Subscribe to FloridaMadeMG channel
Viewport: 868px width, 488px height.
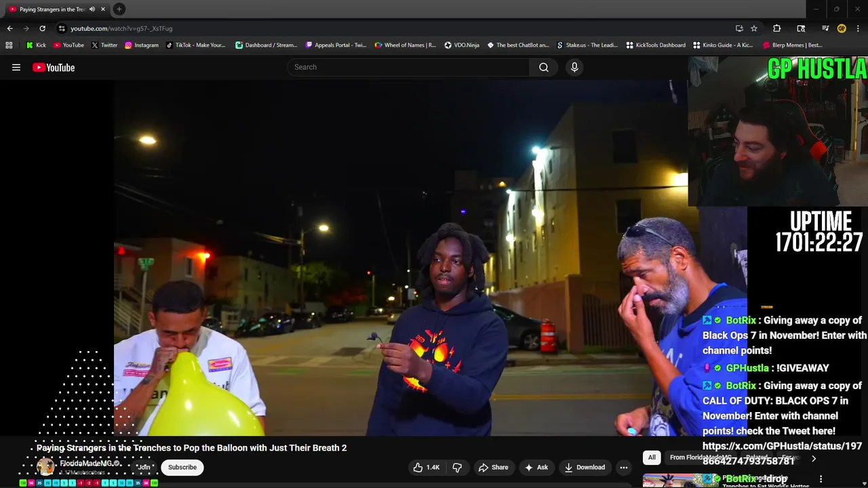coord(182,467)
